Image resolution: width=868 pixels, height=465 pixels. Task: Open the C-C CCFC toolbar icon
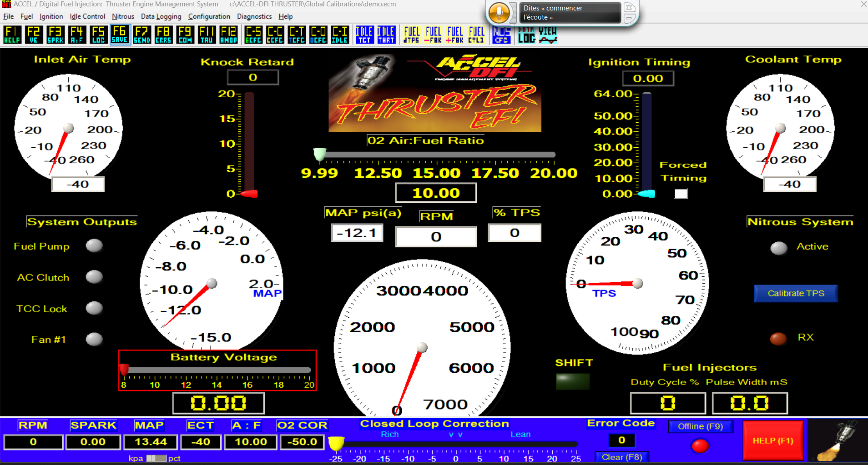tap(275, 35)
